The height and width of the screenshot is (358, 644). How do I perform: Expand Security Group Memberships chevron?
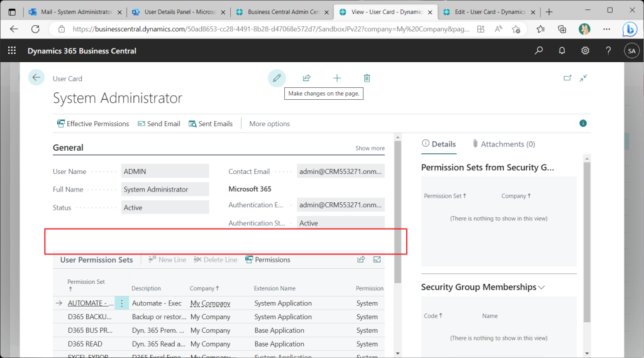click(x=541, y=287)
